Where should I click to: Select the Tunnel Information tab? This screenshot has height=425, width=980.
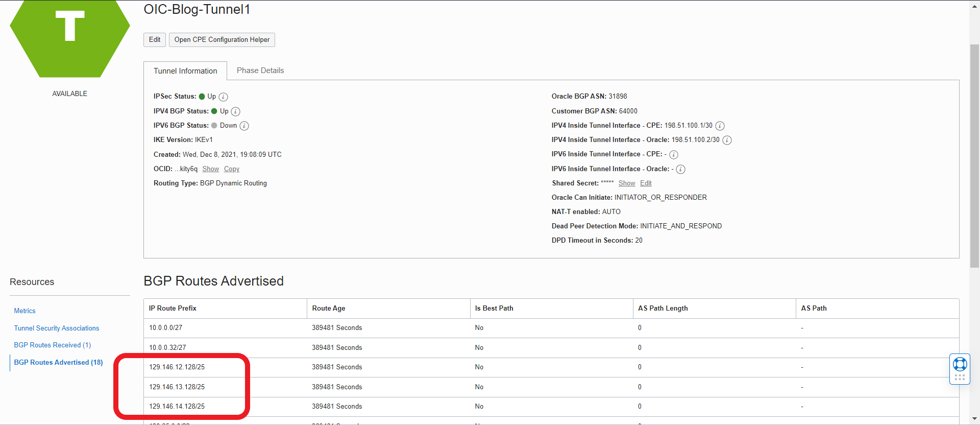(x=185, y=71)
